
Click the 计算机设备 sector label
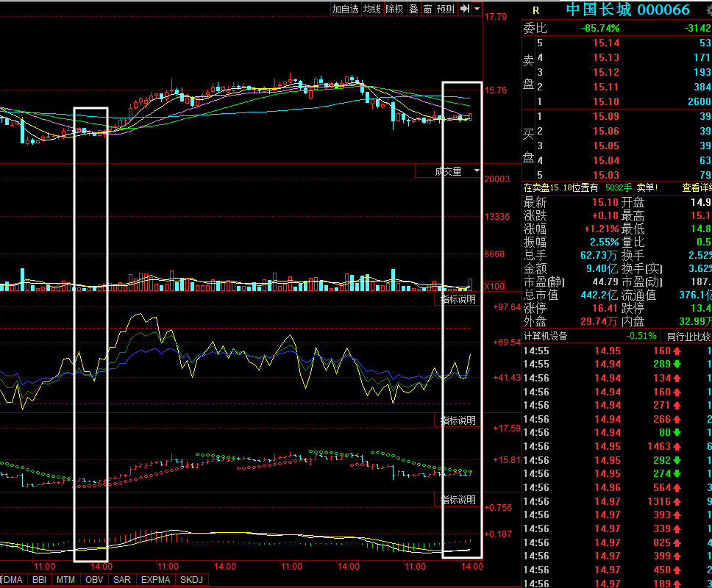tap(545, 336)
